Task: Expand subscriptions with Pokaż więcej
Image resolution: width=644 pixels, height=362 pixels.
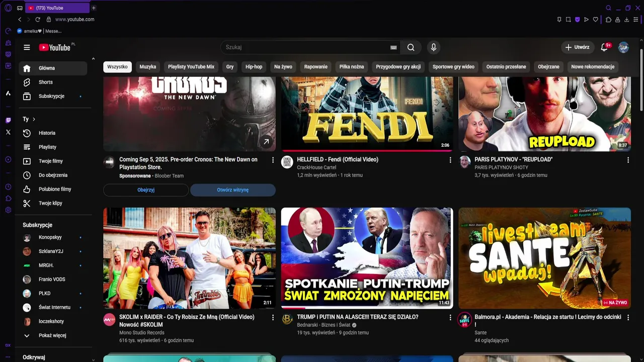Action: [x=53, y=335]
